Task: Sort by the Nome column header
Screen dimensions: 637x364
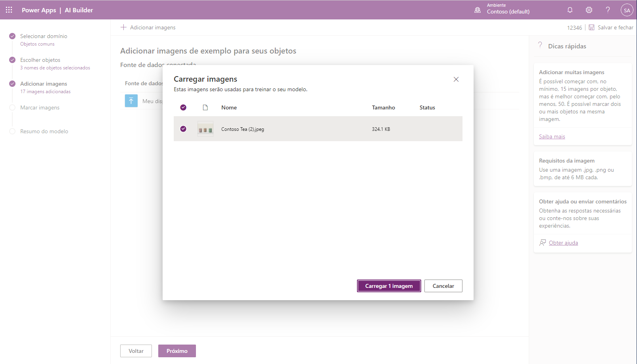Action: (229, 107)
